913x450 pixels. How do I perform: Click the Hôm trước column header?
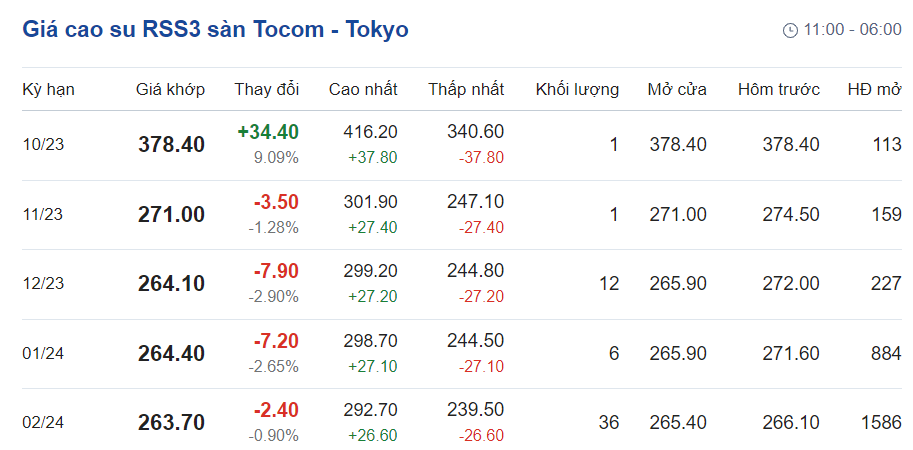coord(779,90)
